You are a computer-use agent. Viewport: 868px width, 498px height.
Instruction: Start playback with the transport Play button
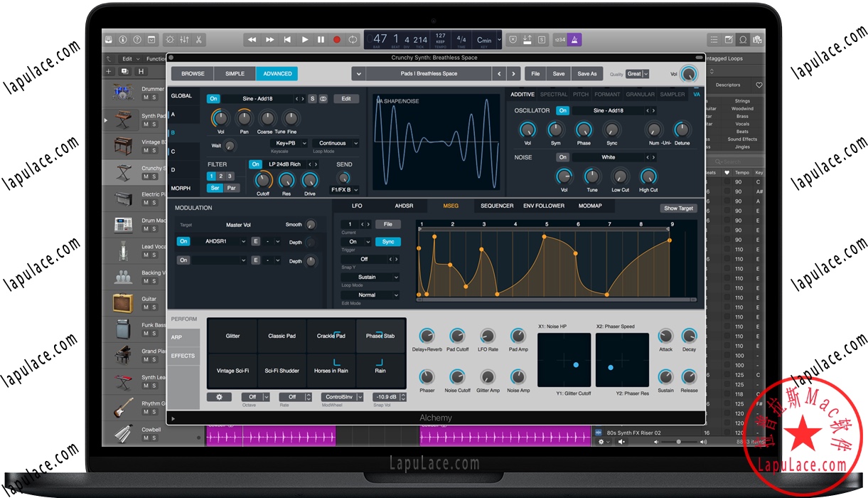coord(305,40)
